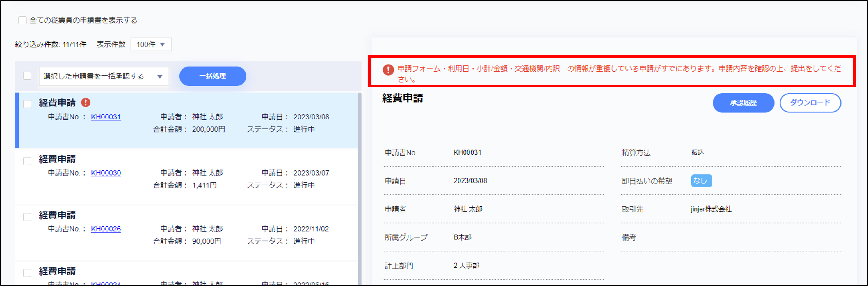Open request link KH00030
Image resolution: width=868 pixels, height=286 pixels.
(106, 173)
